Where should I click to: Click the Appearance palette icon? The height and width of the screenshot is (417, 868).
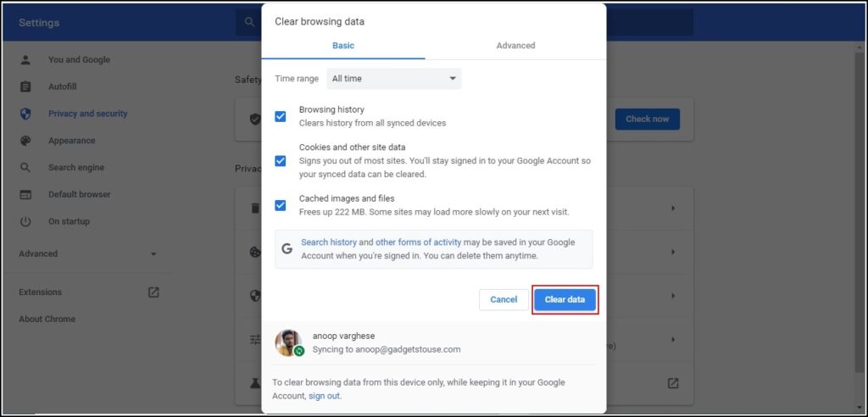click(25, 141)
